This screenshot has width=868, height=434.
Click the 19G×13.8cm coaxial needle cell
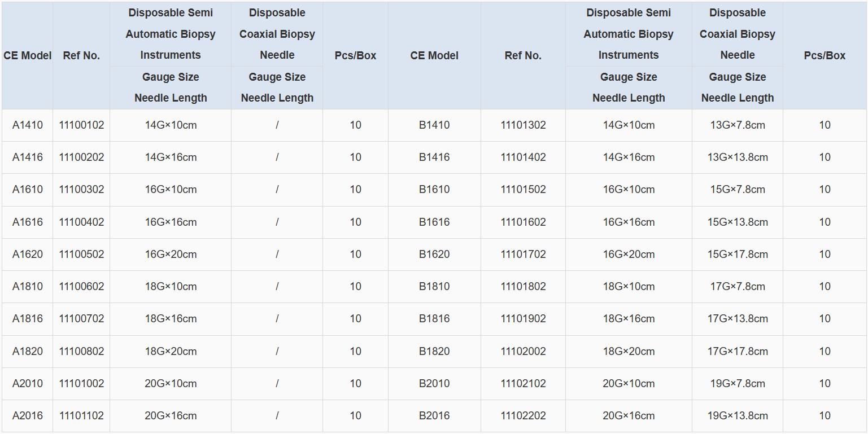pyautogui.click(x=737, y=416)
